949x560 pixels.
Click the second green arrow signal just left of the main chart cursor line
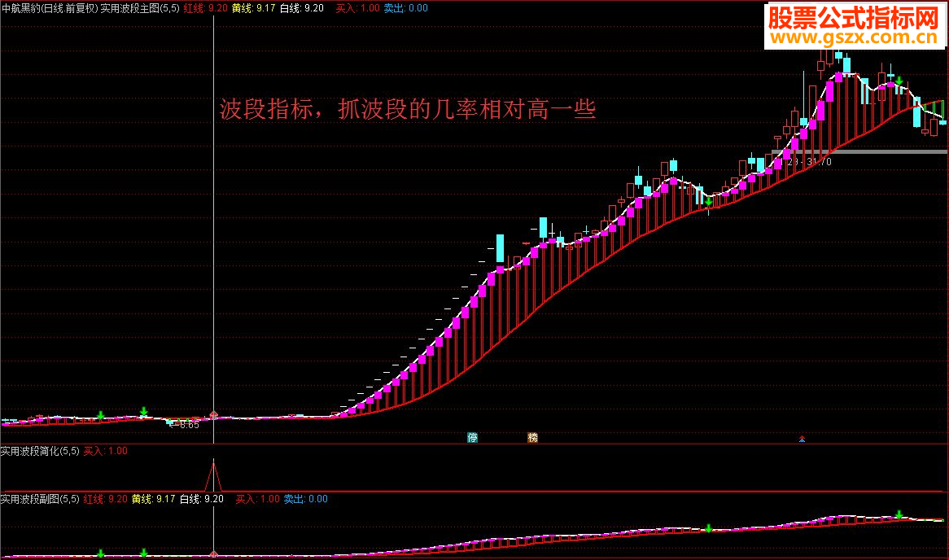[x=143, y=412]
